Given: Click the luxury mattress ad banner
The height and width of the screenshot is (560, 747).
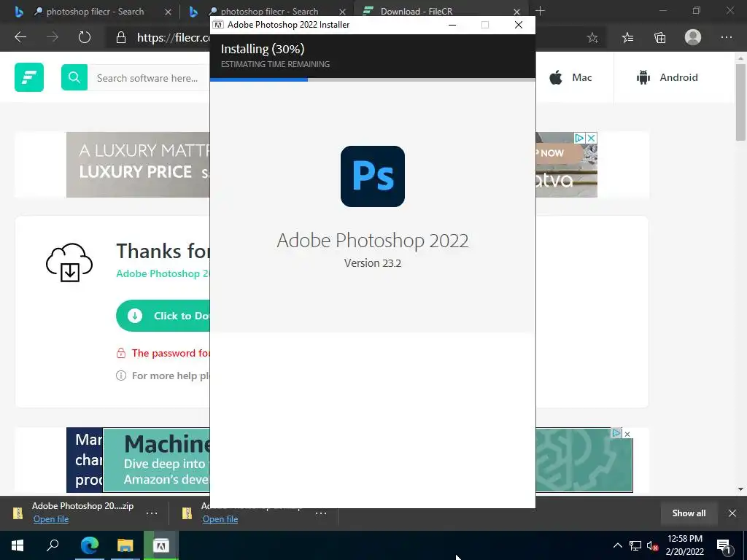Looking at the screenshot, I should 138,165.
